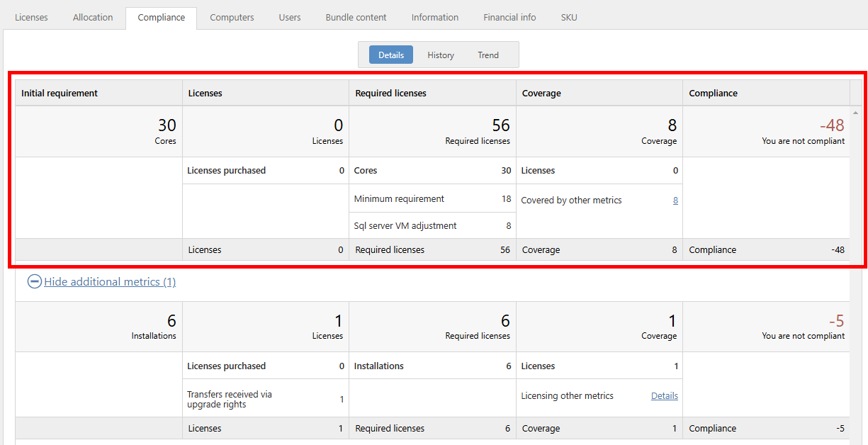Click the bold Cores 30 row
This screenshot has width=868, height=445.
[432, 171]
